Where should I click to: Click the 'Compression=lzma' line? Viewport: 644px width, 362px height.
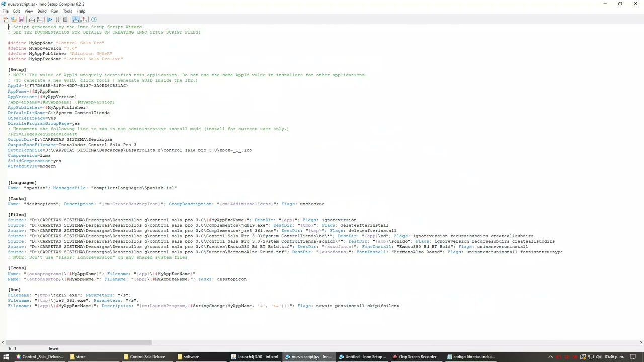tap(29, 156)
